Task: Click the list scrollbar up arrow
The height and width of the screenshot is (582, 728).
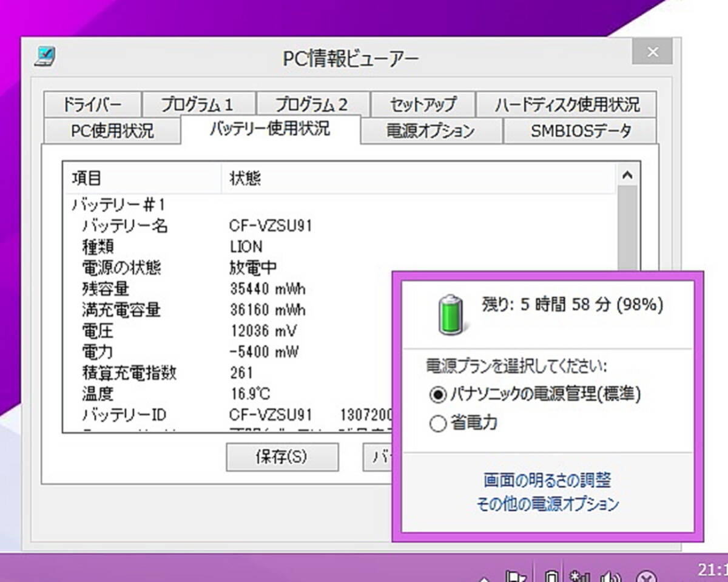Action: tap(627, 175)
